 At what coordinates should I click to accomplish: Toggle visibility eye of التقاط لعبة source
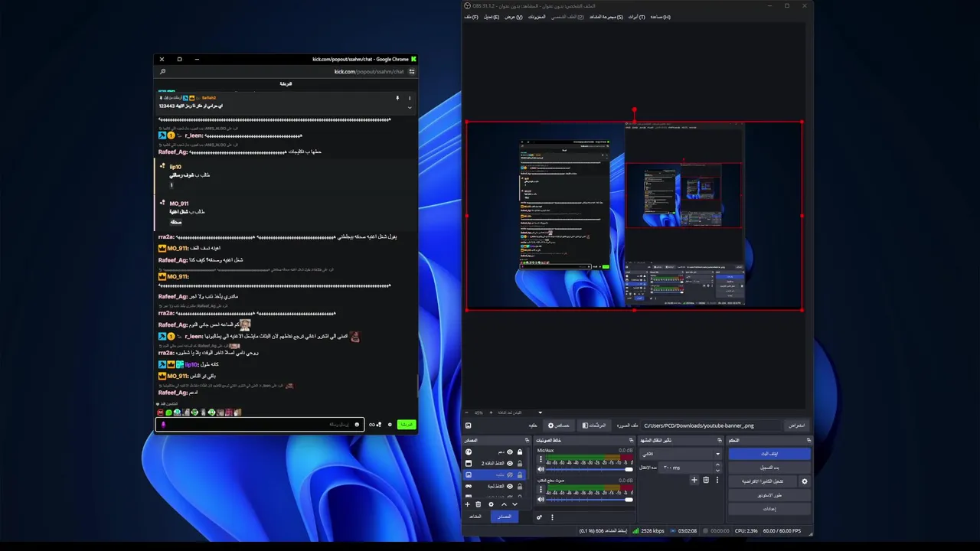pos(510,486)
